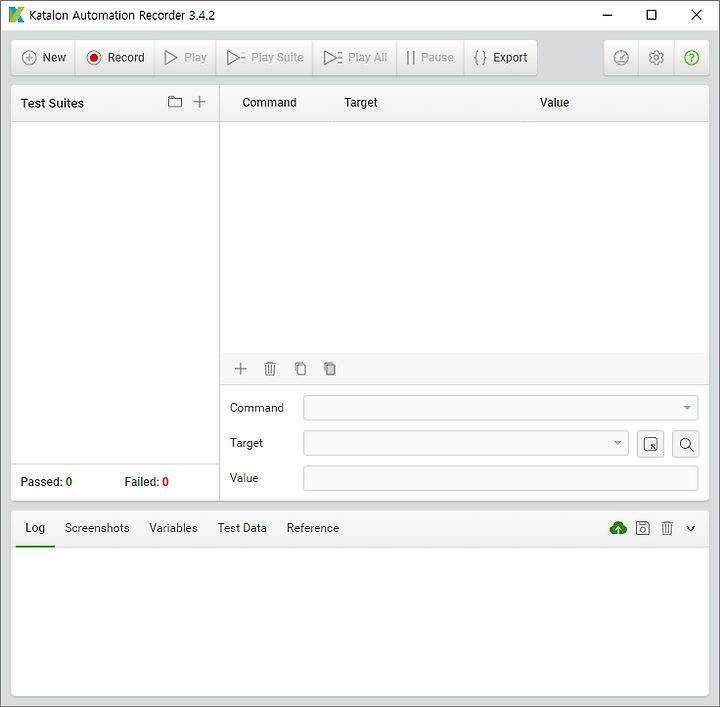Click the Play Suite button
This screenshot has width=720, height=707.
[x=264, y=58]
